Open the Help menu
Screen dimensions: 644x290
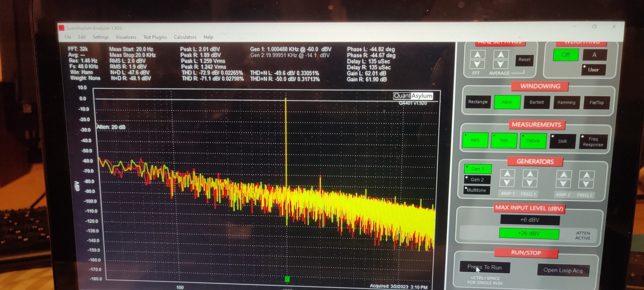(x=208, y=37)
